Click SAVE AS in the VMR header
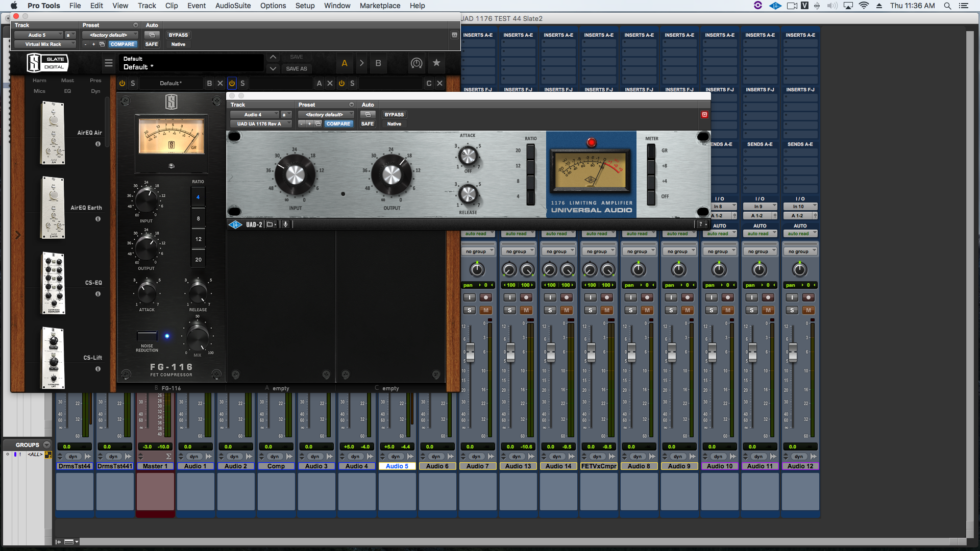This screenshot has height=551, width=980. pos(297,68)
